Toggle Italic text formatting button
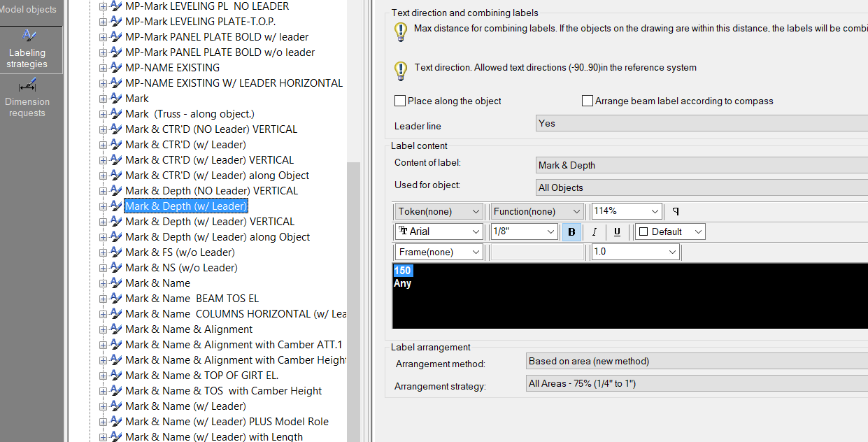Viewport: 868px width, 442px height. [x=595, y=231]
